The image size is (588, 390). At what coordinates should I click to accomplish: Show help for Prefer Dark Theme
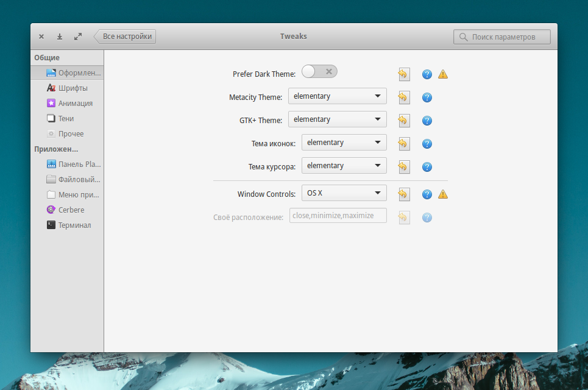click(x=427, y=74)
